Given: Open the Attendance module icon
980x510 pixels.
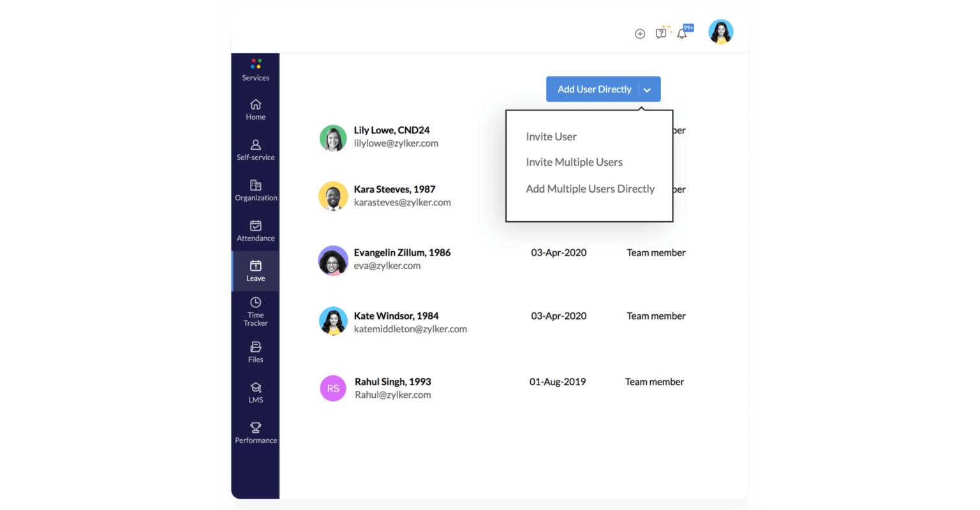Looking at the screenshot, I should [255, 226].
